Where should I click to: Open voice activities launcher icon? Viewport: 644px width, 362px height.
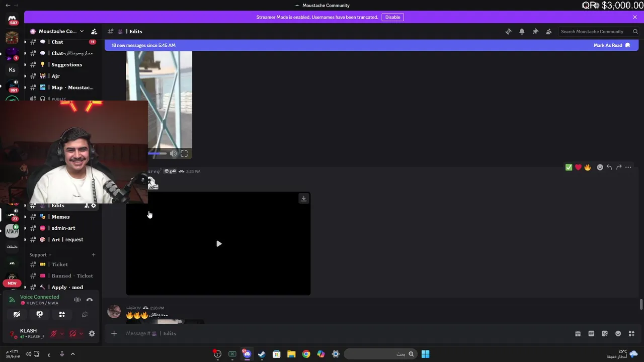click(62, 314)
